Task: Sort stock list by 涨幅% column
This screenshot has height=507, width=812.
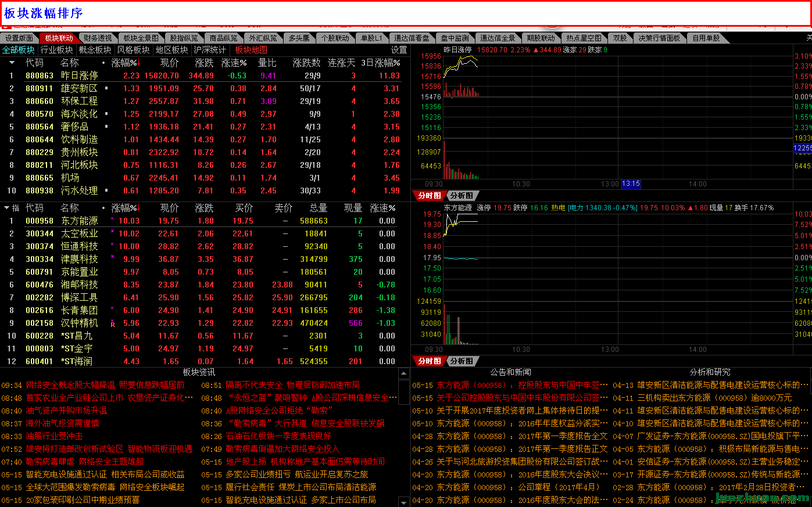Action: [126, 208]
